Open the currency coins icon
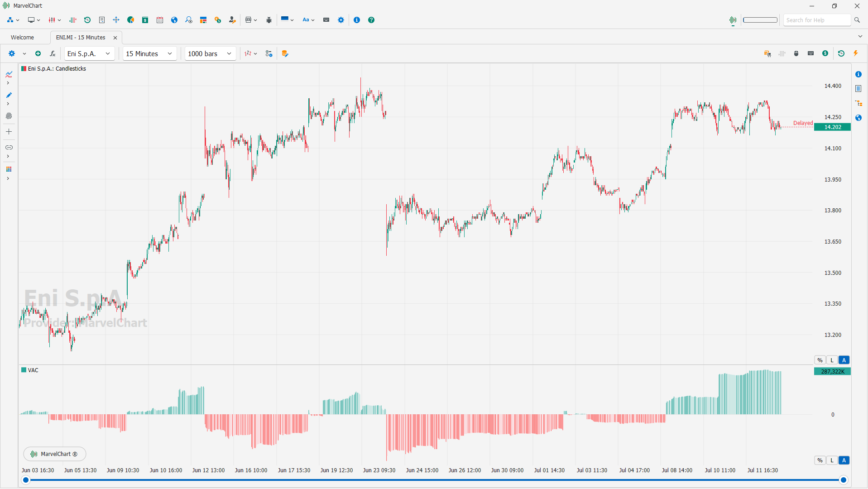Viewport: 868px width, 489px height. [x=218, y=20]
